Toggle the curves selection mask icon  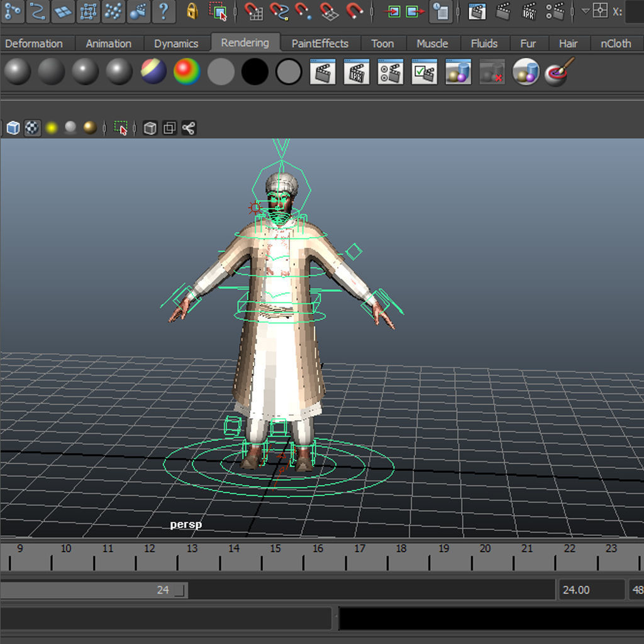38,11
